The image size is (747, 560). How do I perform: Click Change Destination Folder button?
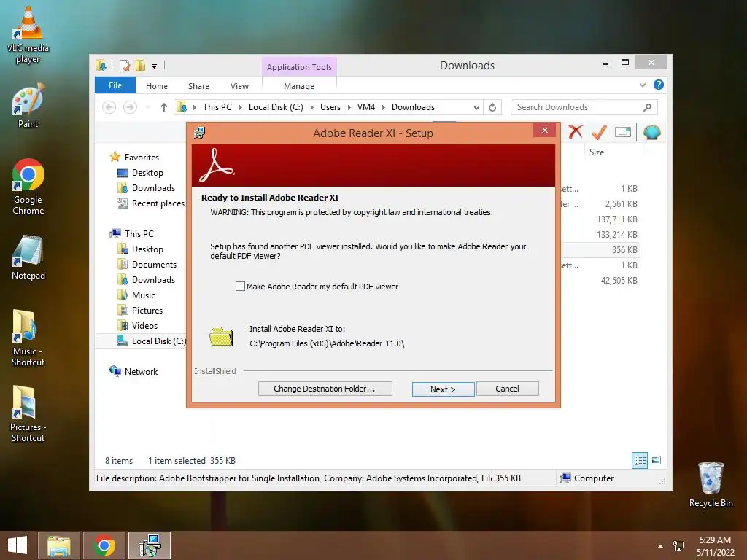point(325,389)
